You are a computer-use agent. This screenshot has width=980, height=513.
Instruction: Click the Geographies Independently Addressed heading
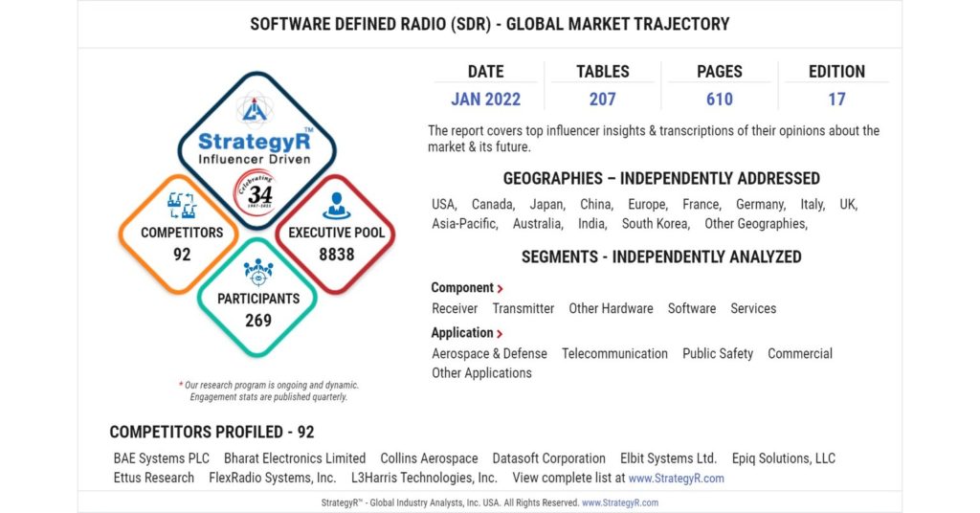point(661,179)
